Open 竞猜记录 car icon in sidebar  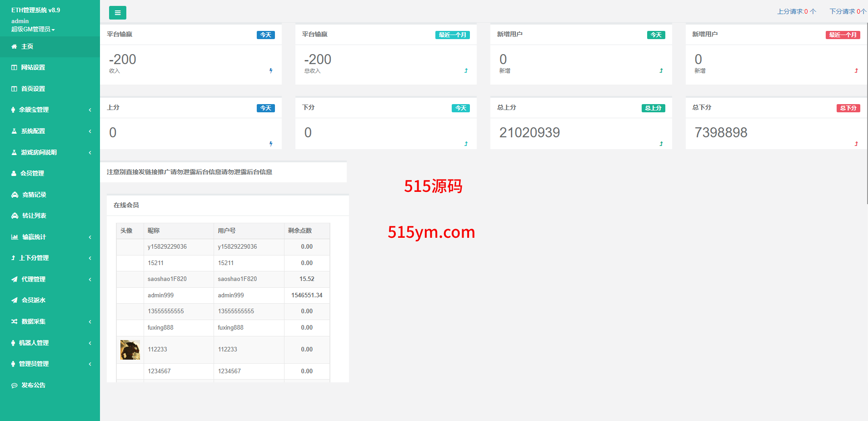[x=15, y=195]
